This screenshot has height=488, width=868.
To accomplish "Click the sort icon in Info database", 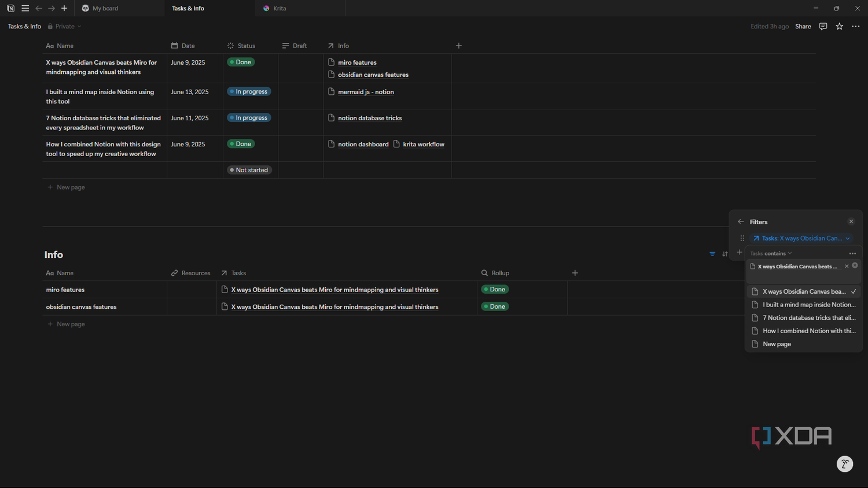I will [x=725, y=254].
